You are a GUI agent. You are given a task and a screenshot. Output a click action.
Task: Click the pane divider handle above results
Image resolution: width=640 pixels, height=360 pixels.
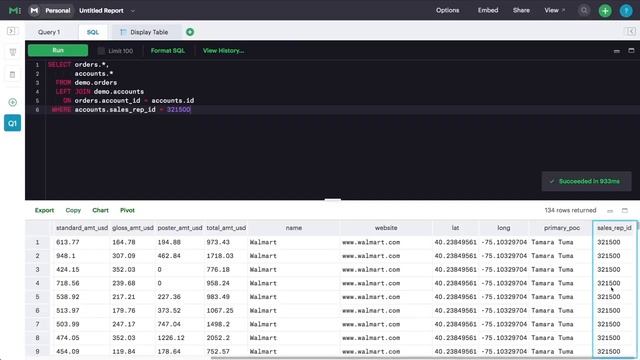(333, 200)
